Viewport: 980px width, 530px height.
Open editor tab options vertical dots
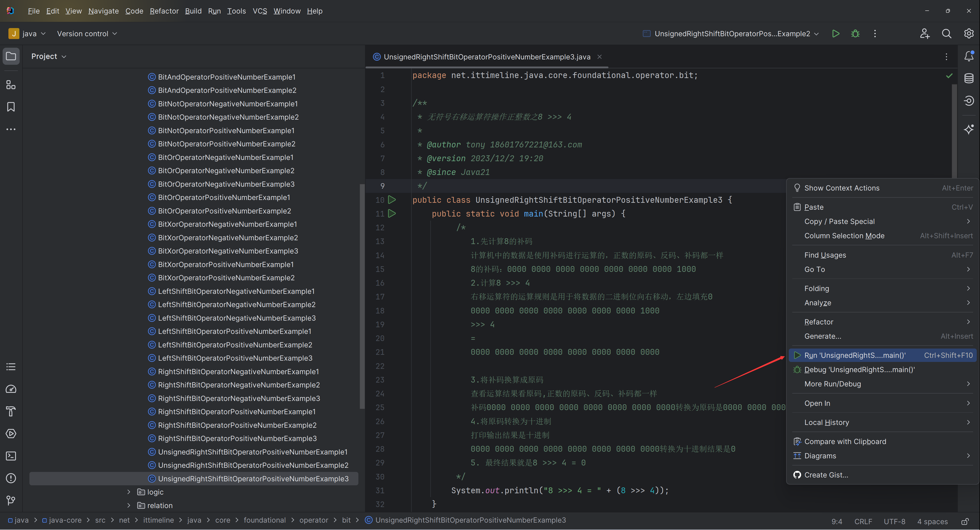pyautogui.click(x=946, y=57)
